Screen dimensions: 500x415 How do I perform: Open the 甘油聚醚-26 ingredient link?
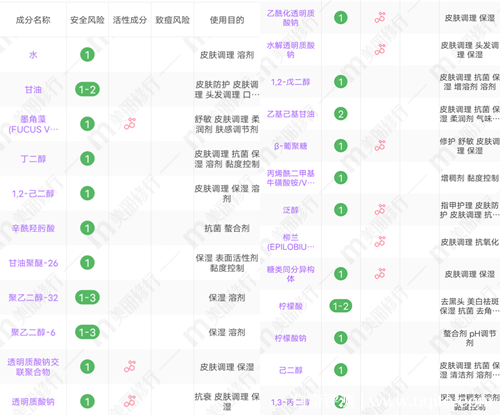coord(33,263)
